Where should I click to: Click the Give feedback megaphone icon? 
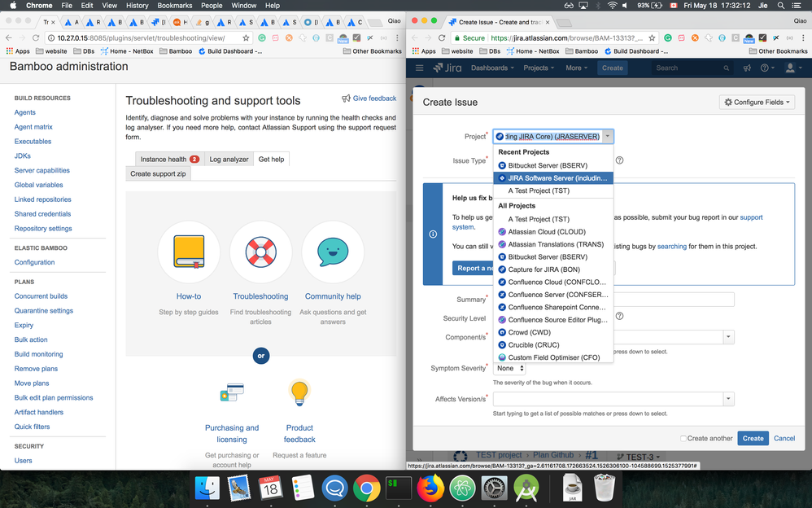[x=346, y=99]
